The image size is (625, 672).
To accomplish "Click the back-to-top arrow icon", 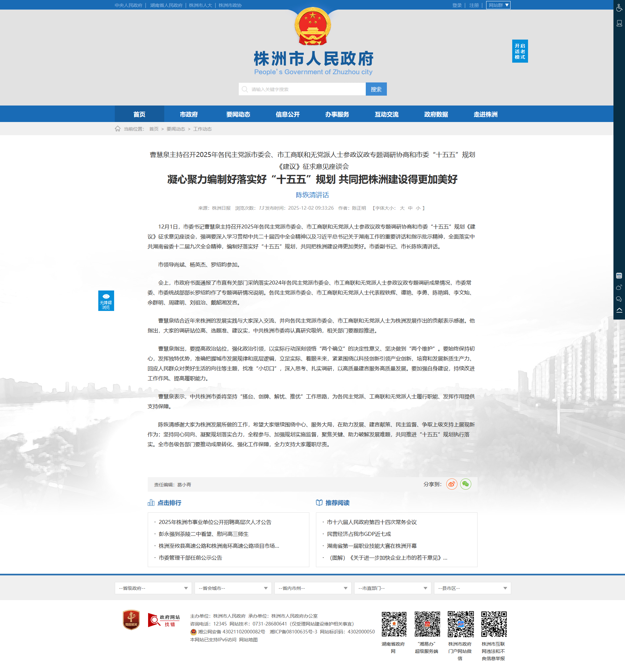I will coord(619,310).
